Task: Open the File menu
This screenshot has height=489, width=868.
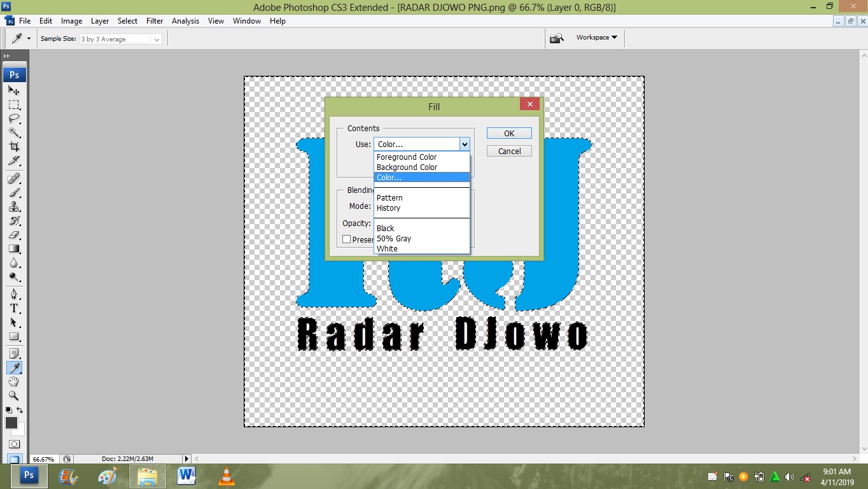Action: click(x=25, y=21)
